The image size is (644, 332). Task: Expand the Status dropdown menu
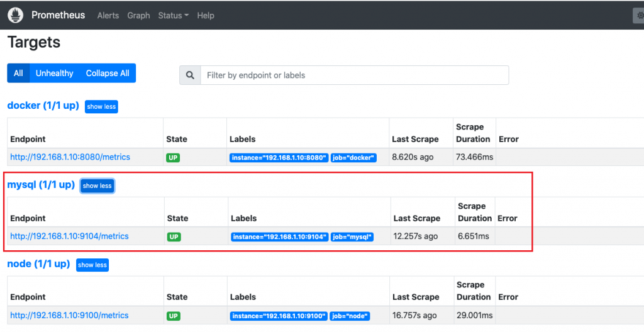(174, 16)
